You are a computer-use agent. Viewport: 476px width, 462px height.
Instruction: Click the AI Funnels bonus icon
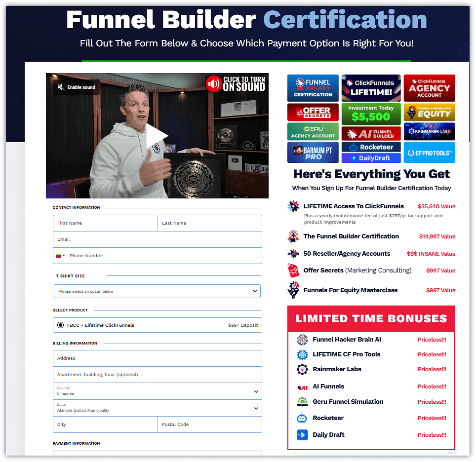coord(302,387)
